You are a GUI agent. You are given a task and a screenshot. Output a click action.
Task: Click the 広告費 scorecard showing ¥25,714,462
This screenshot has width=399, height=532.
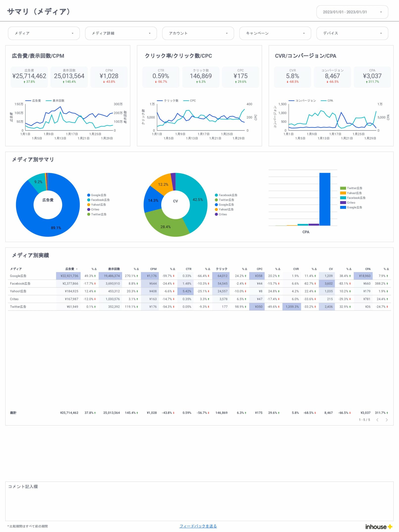[29, 76]
